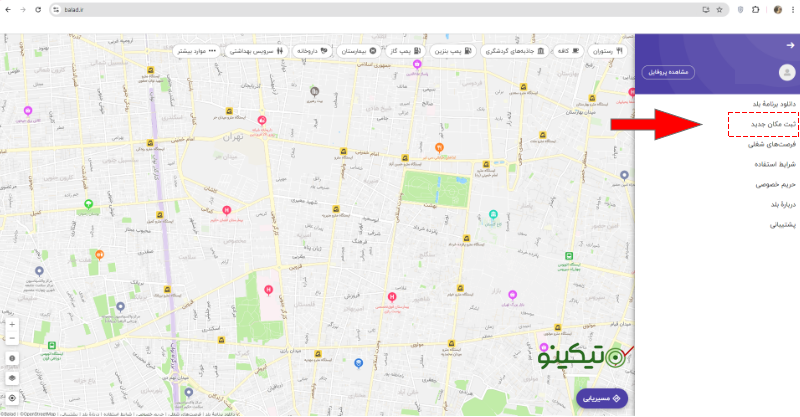Zoom in with plus map button
The width and height of the screenshot is (800, 417).
click(12, 325)
